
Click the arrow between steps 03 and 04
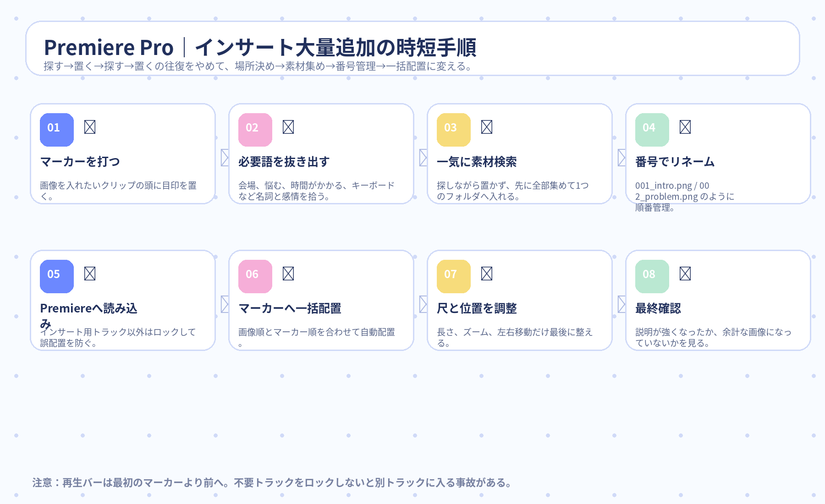(621, 158)
